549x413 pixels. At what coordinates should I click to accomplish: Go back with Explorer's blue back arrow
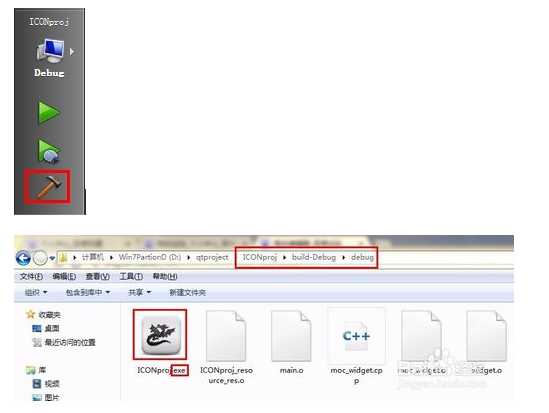point(23,258)
